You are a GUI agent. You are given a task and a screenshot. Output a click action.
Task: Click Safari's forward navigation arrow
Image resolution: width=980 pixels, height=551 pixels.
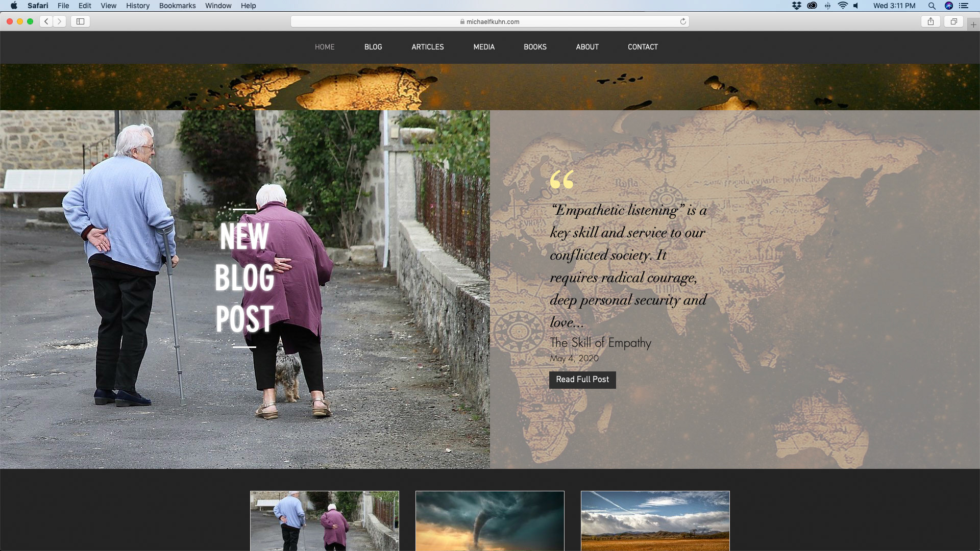pyautogui.click(x=60, y=21)
